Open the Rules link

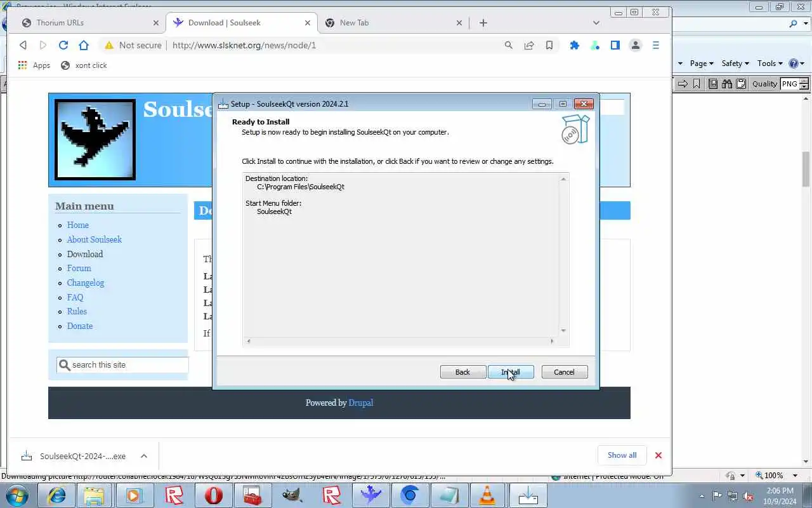point(77,312)
